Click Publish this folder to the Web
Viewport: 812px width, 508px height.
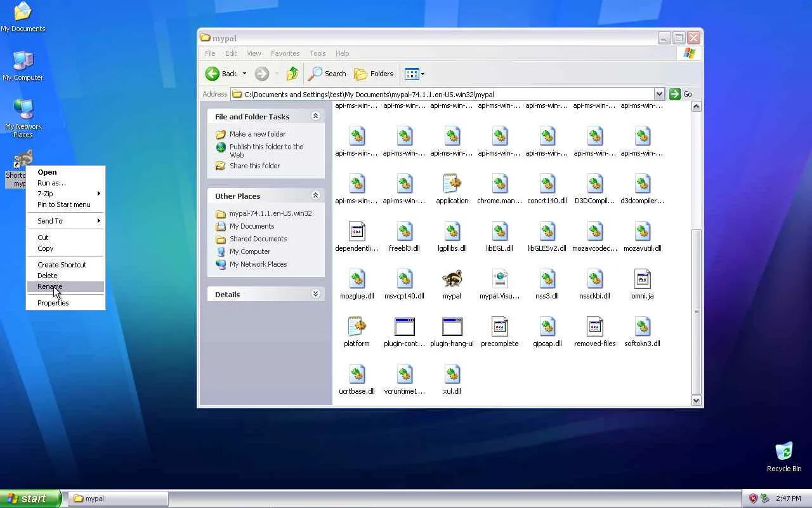click(x=266, y=150)
